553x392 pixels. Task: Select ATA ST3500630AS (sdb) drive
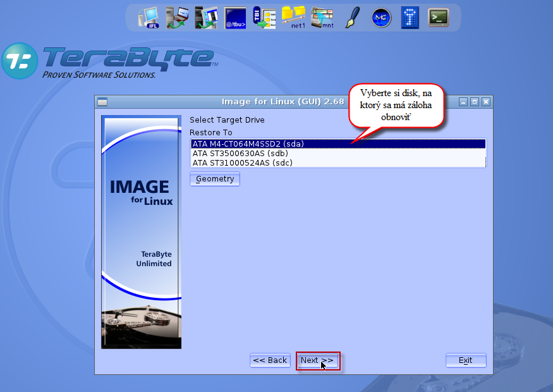tap(338, 154)
